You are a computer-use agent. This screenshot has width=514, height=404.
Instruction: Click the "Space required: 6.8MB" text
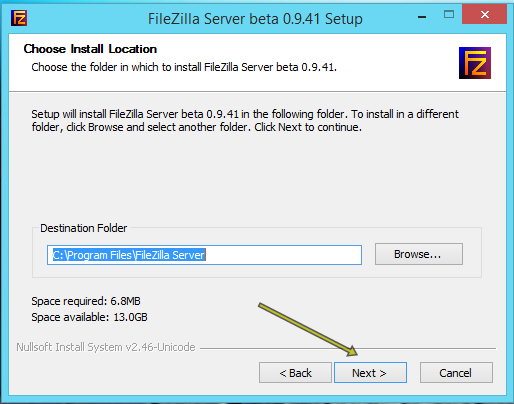point(86,301)
